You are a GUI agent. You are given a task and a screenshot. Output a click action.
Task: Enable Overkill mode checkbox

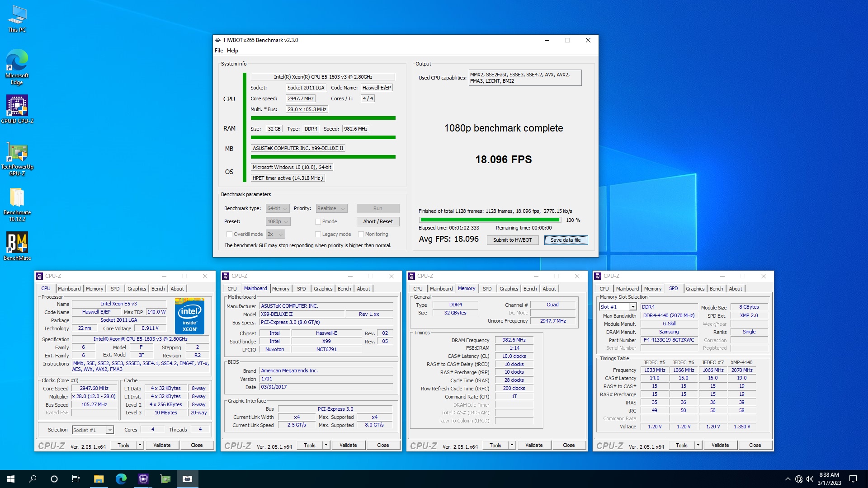[x=229, y=235]
